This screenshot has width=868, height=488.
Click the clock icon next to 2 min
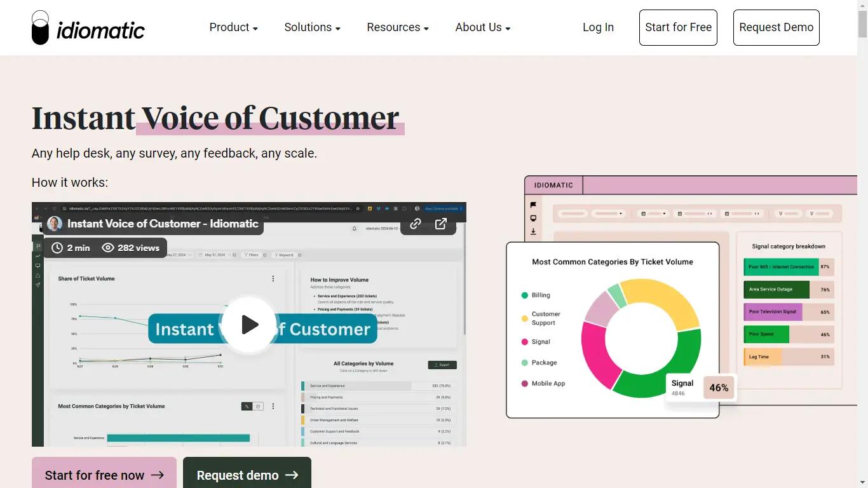57,248
